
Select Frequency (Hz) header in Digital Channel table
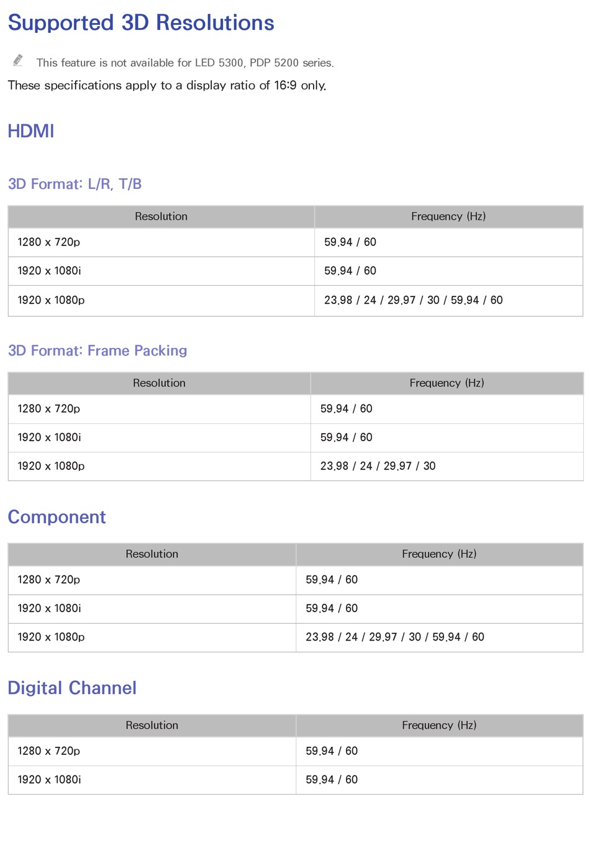(x=439, y=725)
